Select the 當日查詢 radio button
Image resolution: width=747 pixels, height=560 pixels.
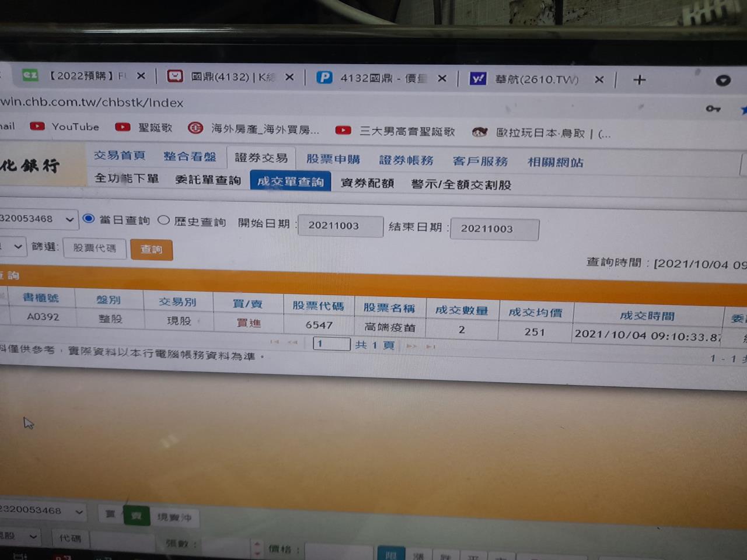point(89,219)
